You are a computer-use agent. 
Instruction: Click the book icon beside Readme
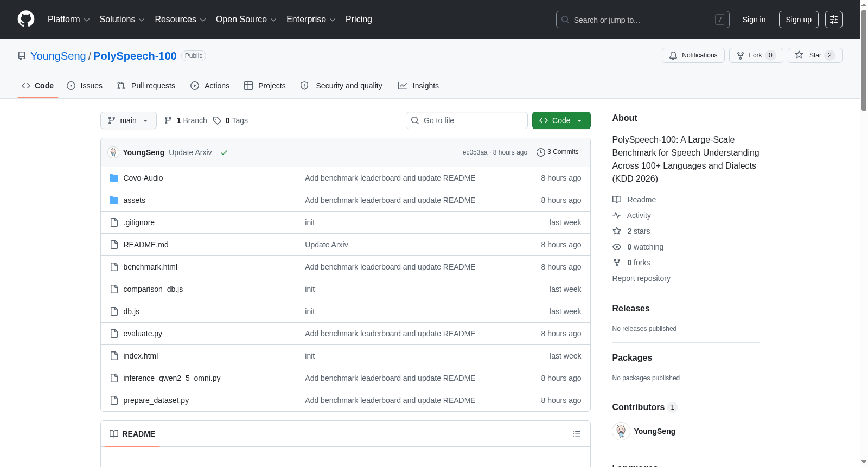tap(617, 200)
